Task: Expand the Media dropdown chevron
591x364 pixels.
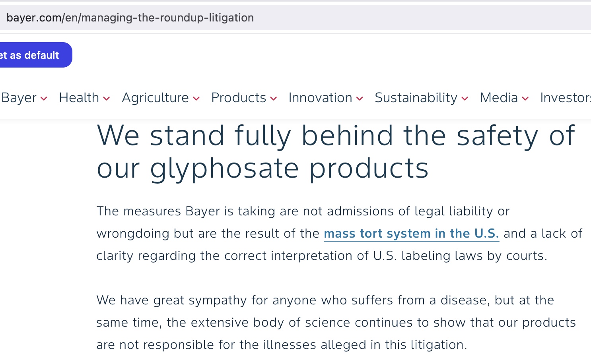Action: tap(525, 99)
